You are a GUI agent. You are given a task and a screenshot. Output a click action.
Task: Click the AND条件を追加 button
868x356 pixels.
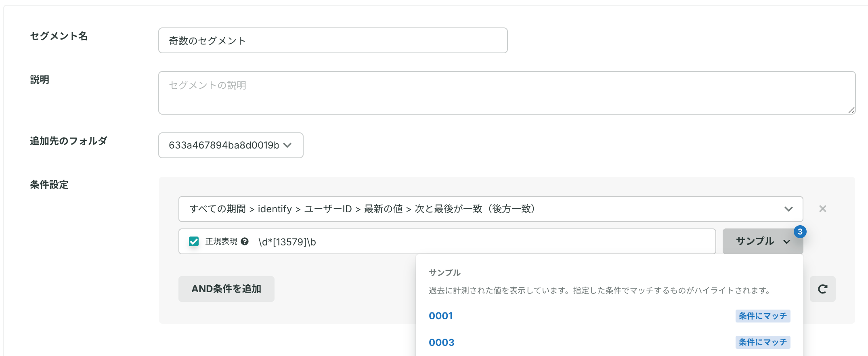tap(226, 289)
